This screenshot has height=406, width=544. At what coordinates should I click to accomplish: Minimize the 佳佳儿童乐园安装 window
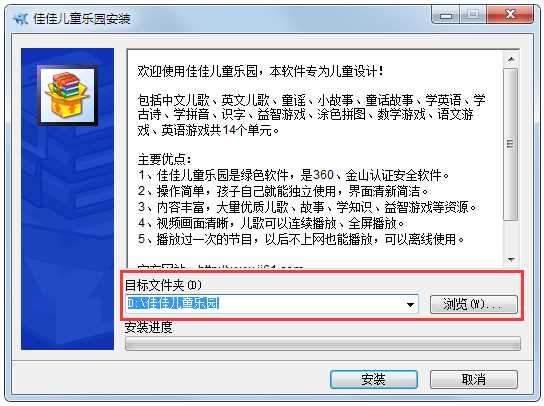click(x=446, y=15)
